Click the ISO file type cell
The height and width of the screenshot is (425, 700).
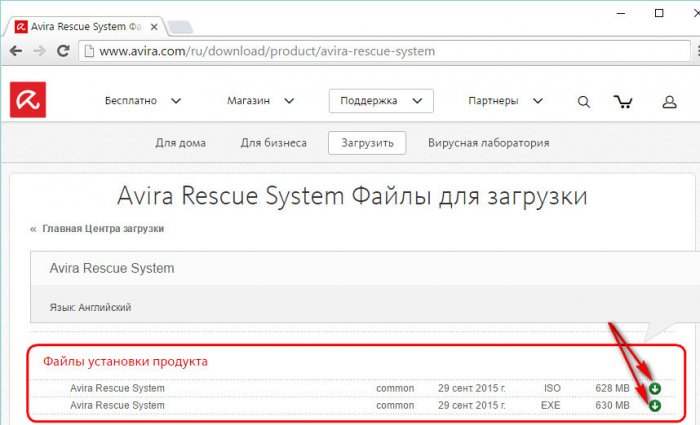click(552, 388)
